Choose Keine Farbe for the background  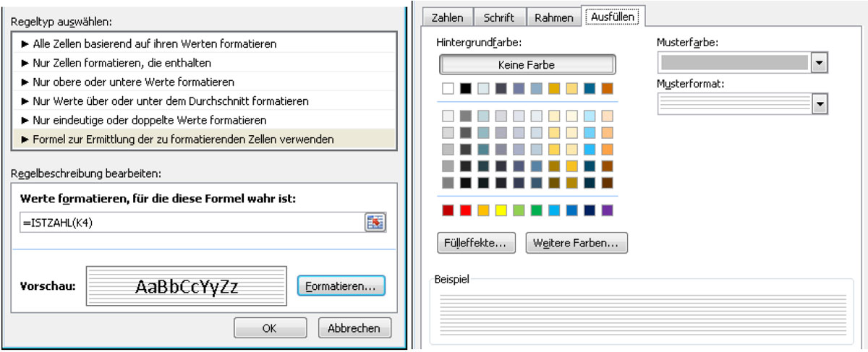[x=527, y=64]
